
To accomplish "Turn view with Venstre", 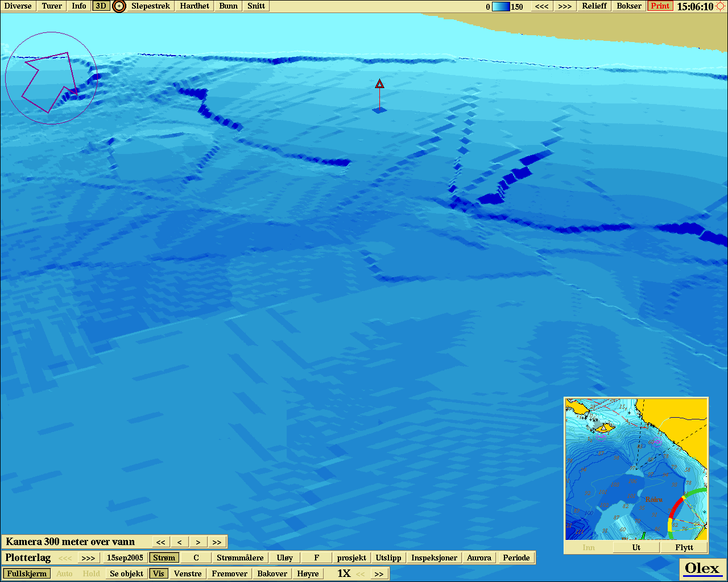I will (188, 573).
